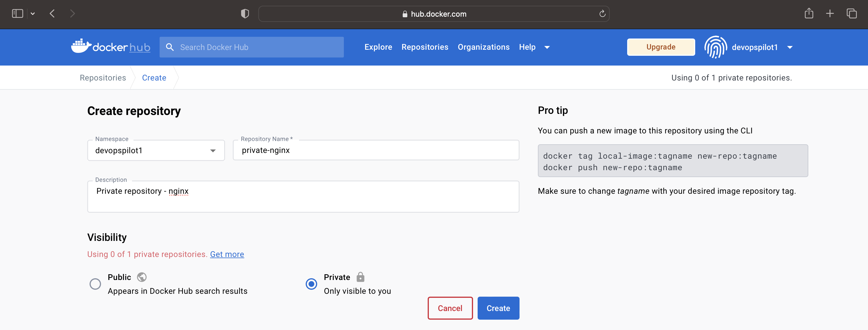Viewport: 868px width, 330px height.
Task: Open the Organizations nav item
Action: [483, 47]
